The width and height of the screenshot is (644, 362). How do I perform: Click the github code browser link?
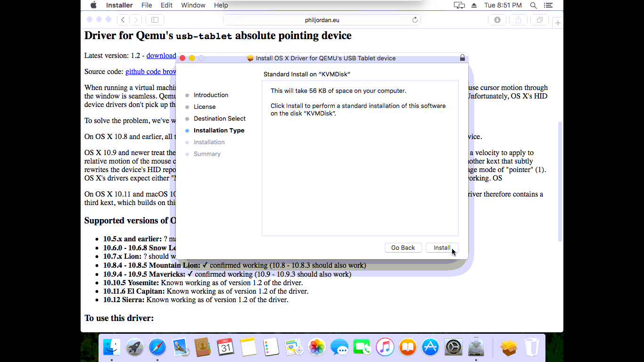[150, 72]
